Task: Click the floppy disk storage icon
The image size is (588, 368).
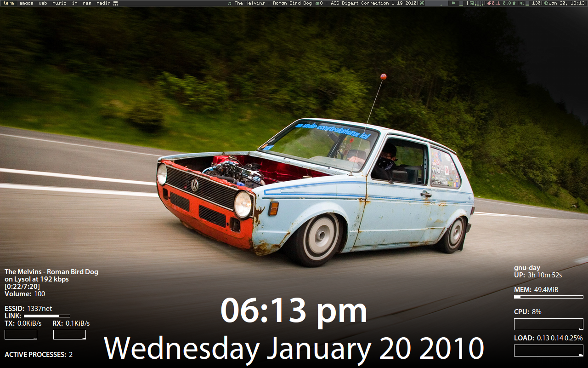Action: 472,3
